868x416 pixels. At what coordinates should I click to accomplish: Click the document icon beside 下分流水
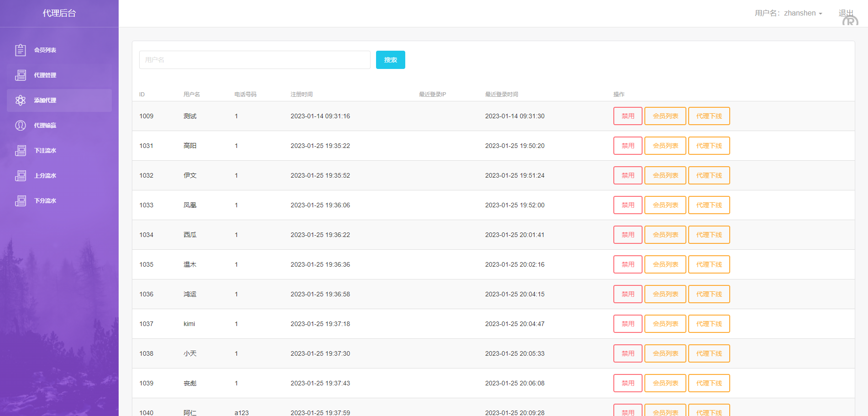[x=21, y=201]
